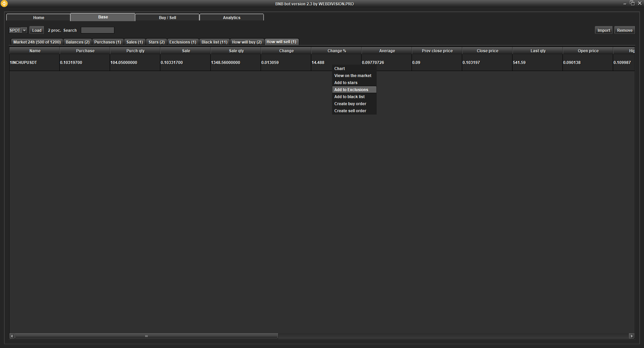Click the scroll right arrow
644x348 pixels.
pos(632,336)
